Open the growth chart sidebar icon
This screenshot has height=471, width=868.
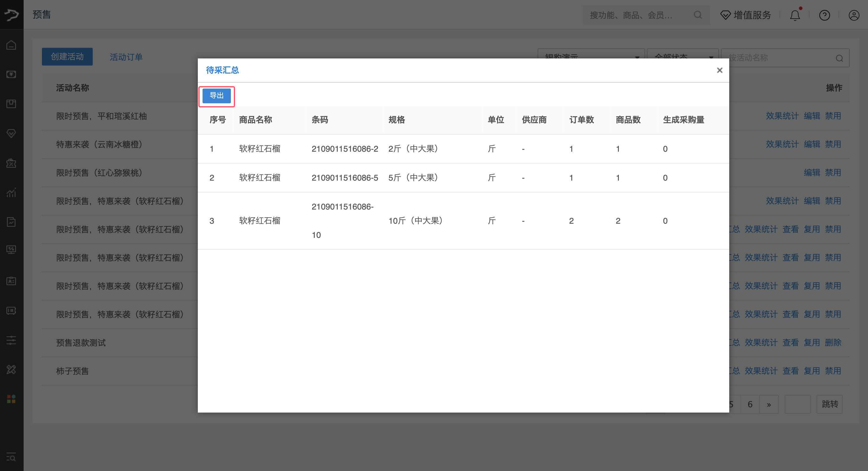pyautogui.click(x=12, y=192)
